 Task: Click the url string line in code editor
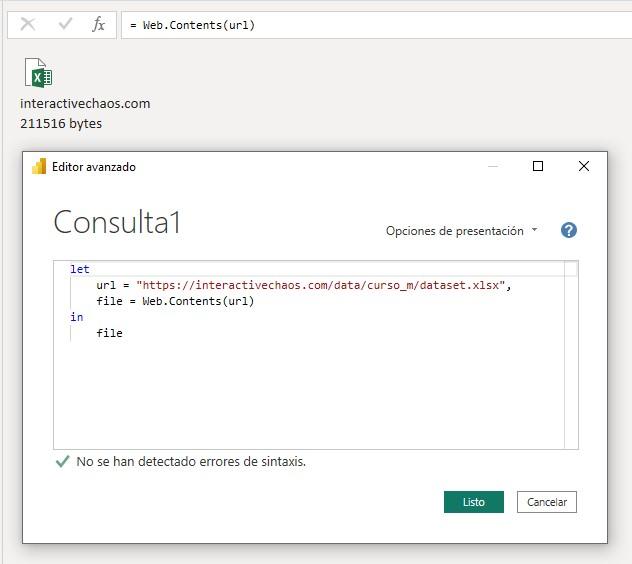pos(304,285)
